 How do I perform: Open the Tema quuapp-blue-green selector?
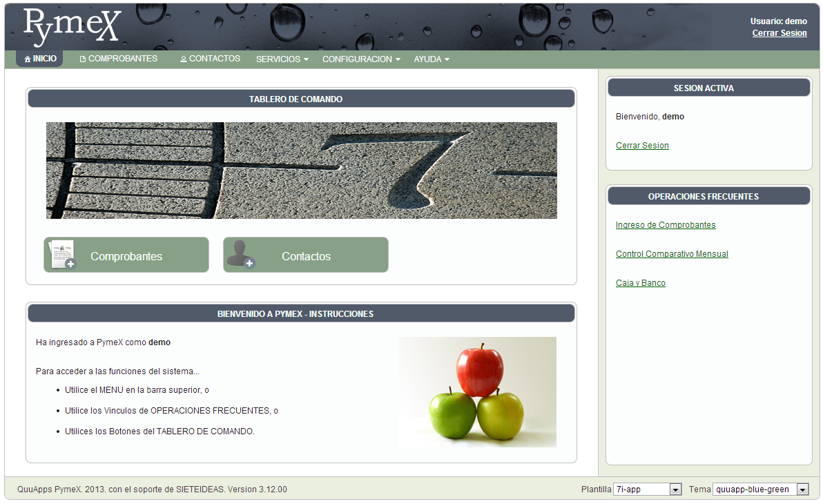[x=760, y=490]
